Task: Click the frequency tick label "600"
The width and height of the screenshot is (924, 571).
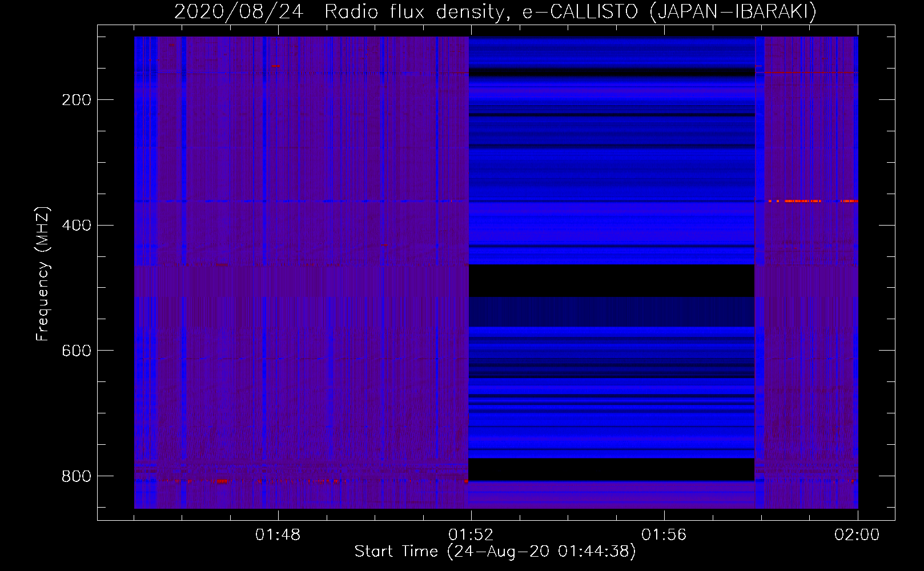Action: pos(77,351)
